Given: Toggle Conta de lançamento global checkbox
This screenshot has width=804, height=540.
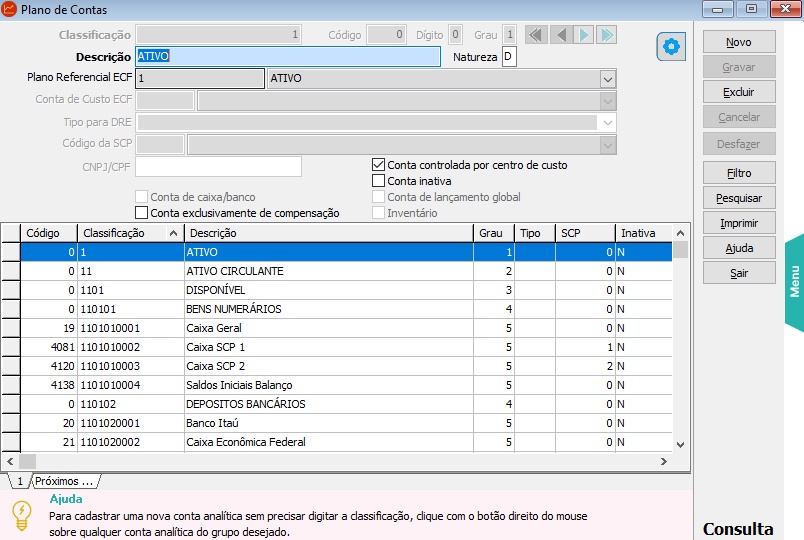Looking at the screenshot, I should coord(378,196).
